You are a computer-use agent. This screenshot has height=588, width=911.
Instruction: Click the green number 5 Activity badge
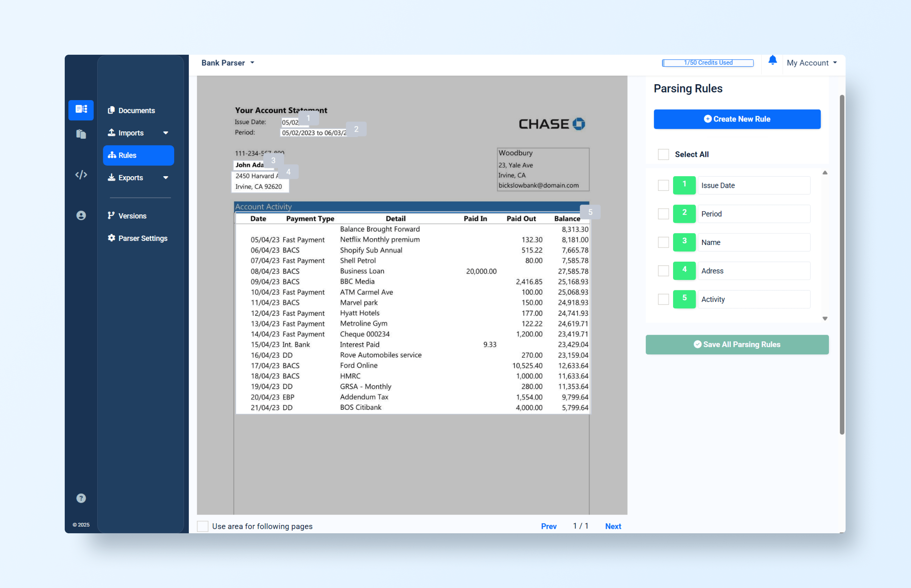point(684,299)
